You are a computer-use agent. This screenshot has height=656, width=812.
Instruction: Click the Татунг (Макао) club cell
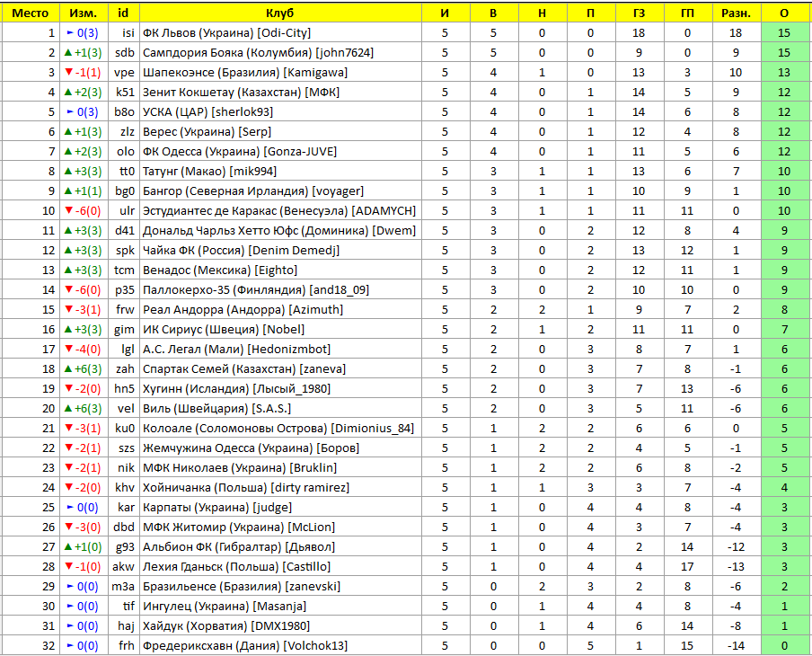tap(280, 172)
